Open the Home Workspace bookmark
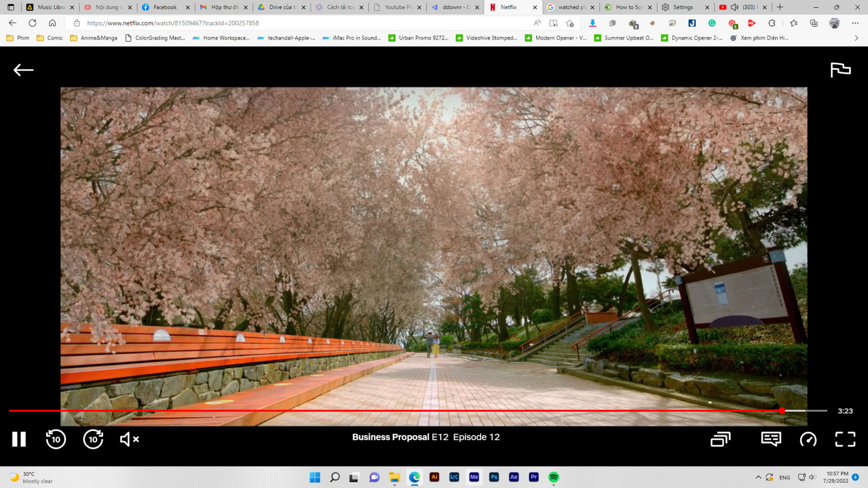The height and width of the screenshot is (488, 868). 221,38
